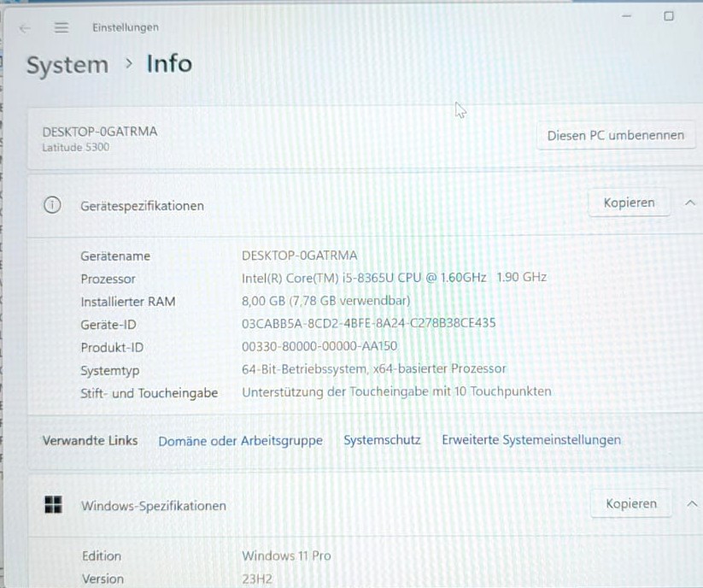
Task: Copy the Windows specifications with Kopieren
Action: click(631, 503)
